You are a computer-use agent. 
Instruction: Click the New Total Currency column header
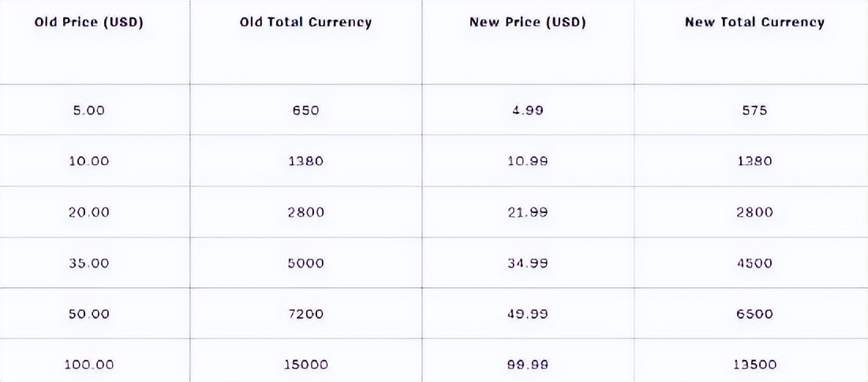coord(754,23)
